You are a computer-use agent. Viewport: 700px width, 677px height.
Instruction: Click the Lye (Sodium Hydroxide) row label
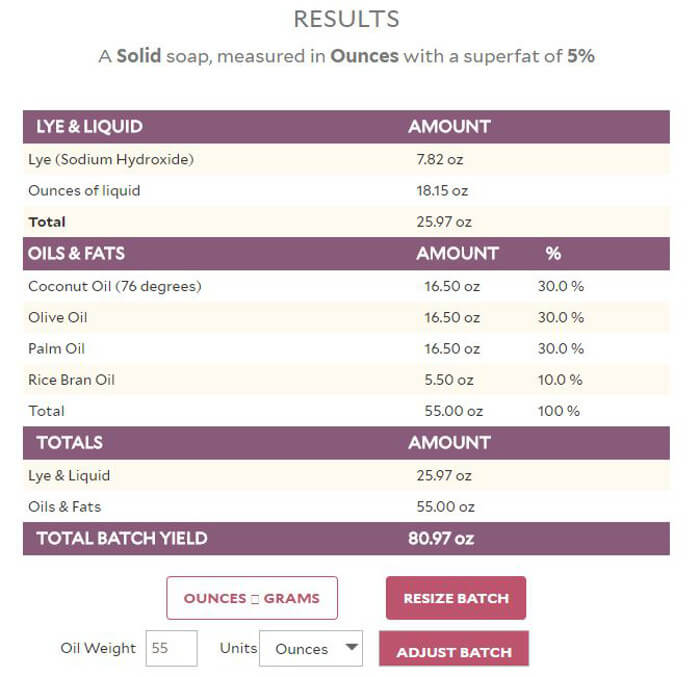(111, 159)
